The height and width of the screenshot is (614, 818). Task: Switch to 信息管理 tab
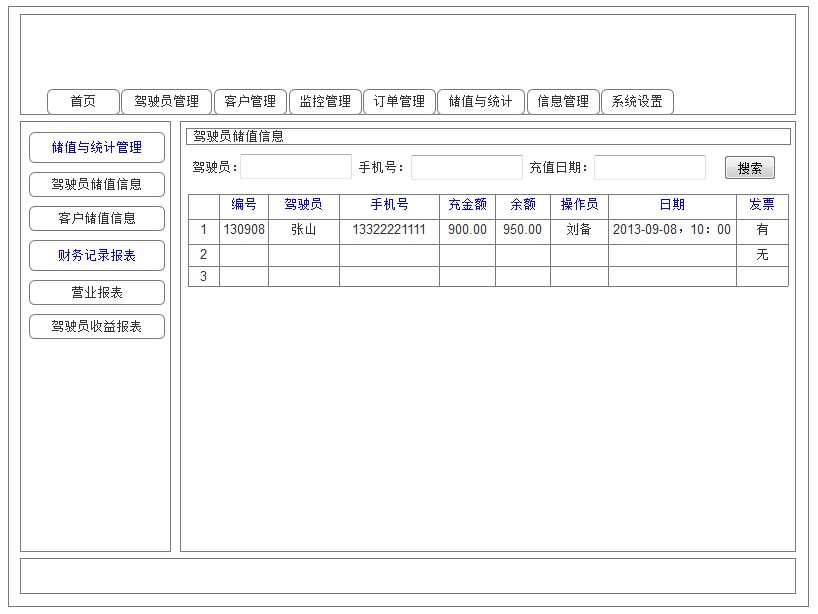pyautogui.click(x=563, y=101)
